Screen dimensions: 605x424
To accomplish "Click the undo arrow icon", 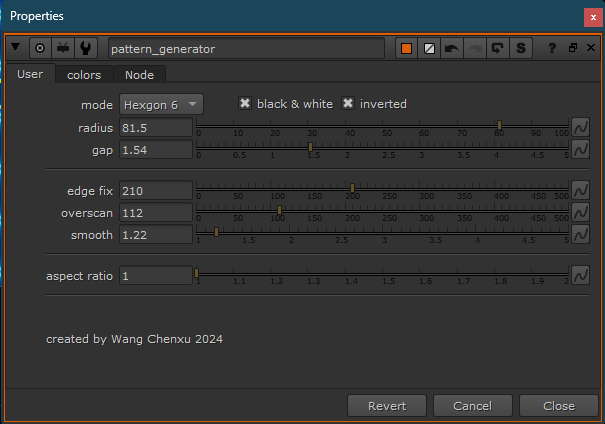I will 451,48.
